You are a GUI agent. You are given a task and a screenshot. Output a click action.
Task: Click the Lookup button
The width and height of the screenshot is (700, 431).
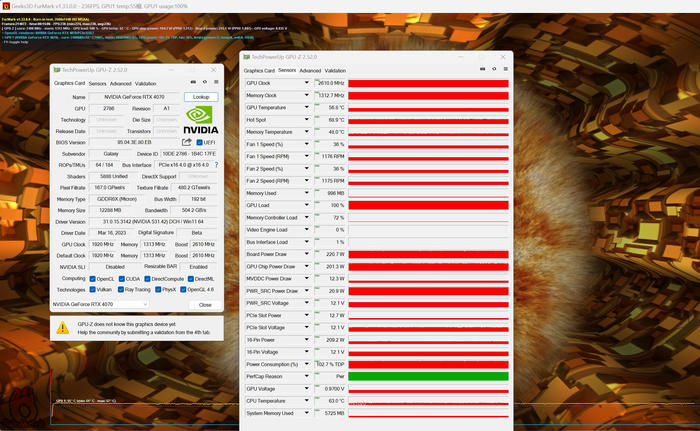click(x=201, y=97)
